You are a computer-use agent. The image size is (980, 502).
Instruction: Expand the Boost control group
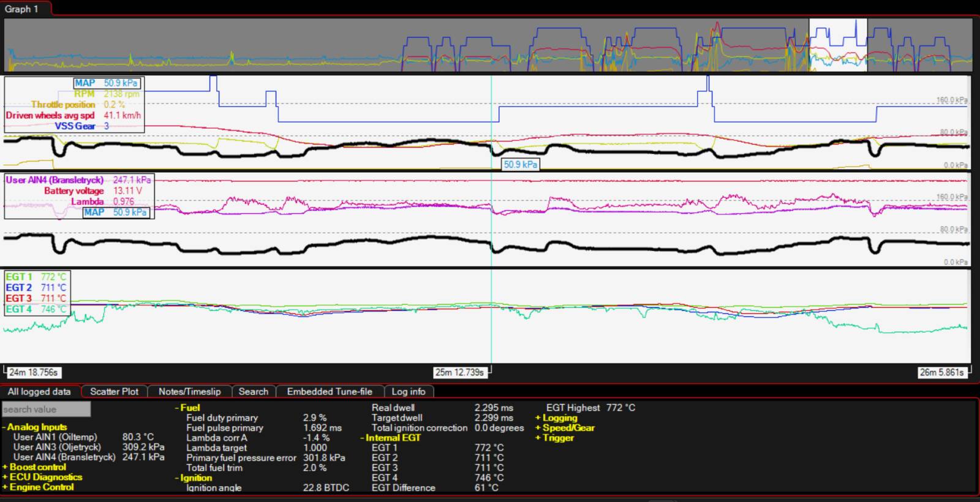[x=37, y=467]
